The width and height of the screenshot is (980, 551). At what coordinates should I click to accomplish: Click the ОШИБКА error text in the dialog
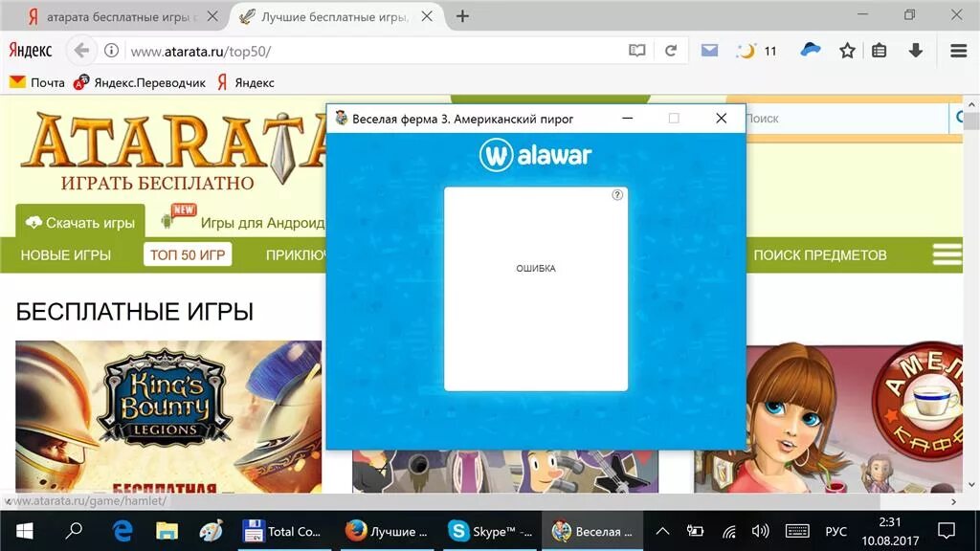tap(536, 268)
